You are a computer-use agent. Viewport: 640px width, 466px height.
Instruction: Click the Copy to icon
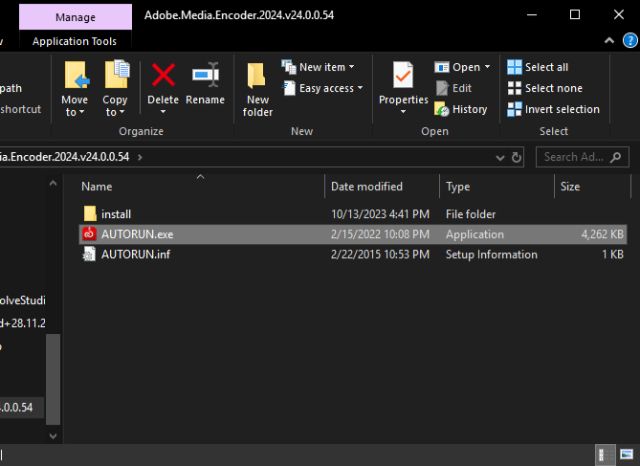pos(117,75)
